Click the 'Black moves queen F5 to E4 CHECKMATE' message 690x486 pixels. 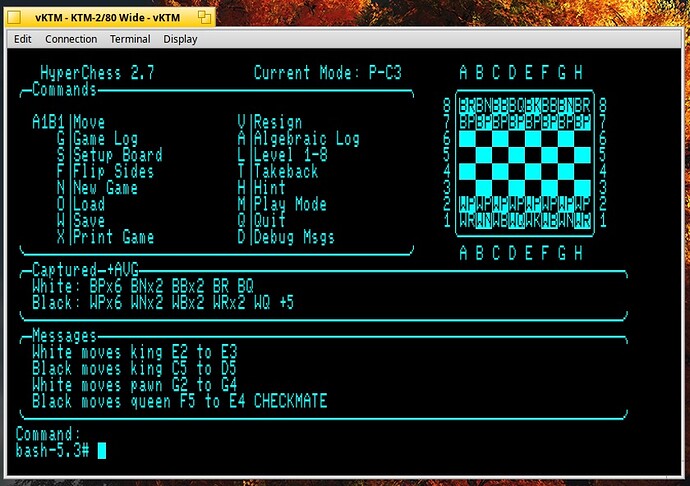point(180,401)
